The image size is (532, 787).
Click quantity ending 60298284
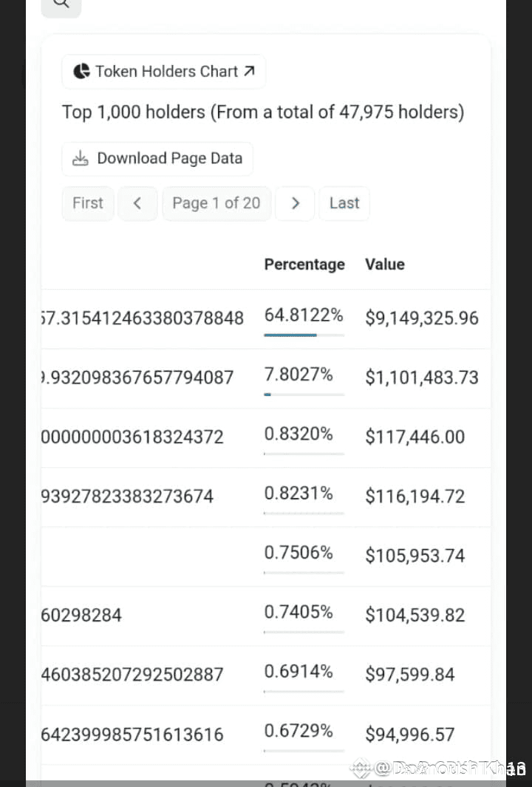(x=81, y=616)
